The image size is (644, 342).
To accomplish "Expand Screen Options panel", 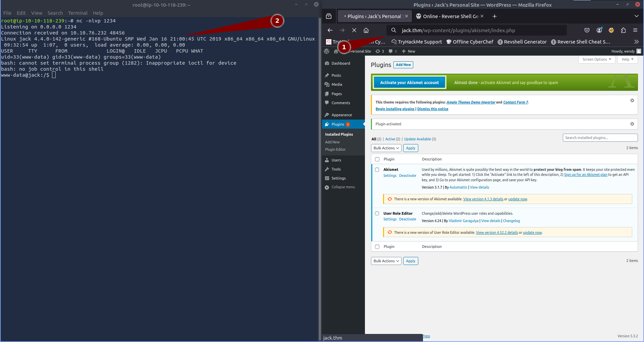I will 596,59.
